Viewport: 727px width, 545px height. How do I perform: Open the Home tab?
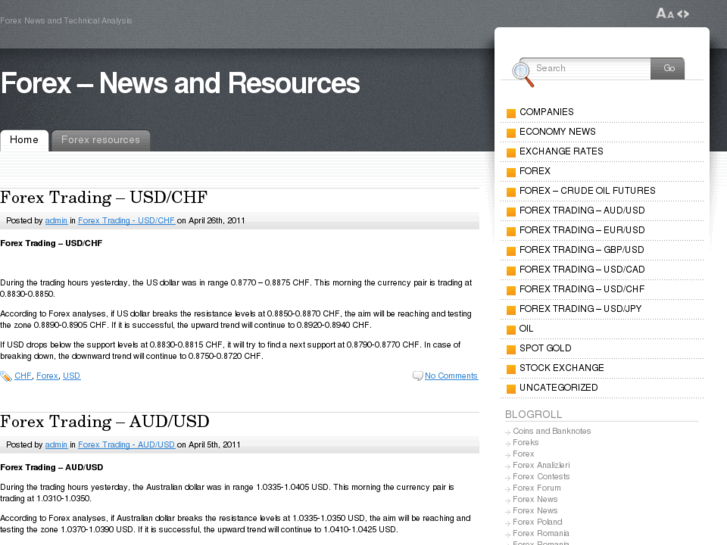[24, 140]
